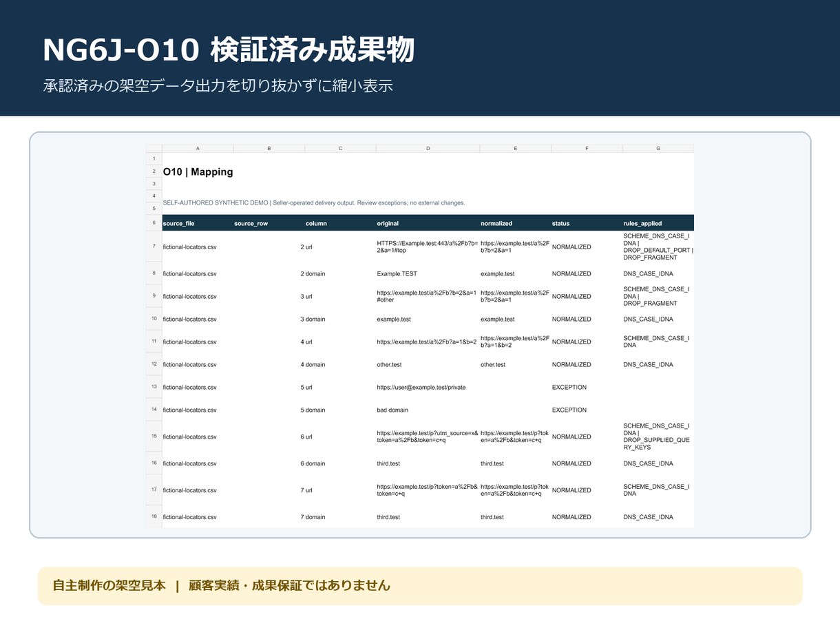Click "NORMALIZED" status in row 17

[x=571, y=490]
